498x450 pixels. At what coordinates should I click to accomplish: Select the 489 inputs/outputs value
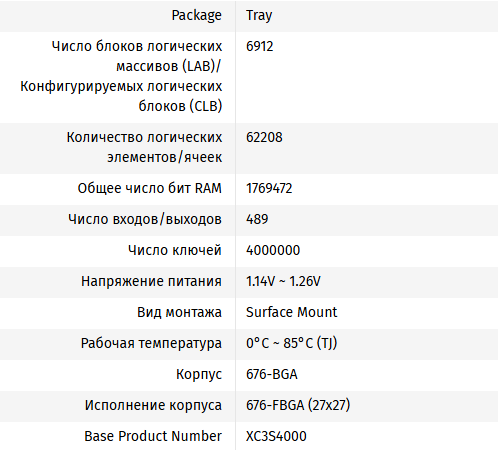tap(257, 219)
